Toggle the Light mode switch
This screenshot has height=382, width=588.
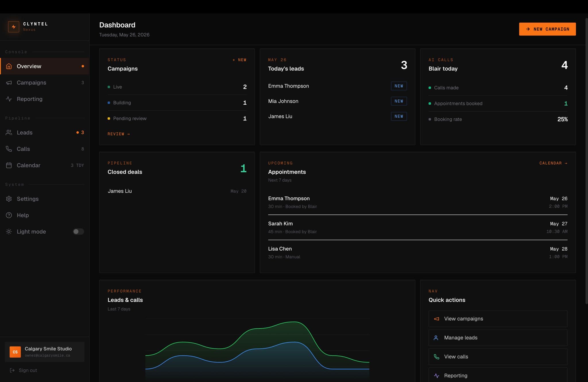tap(78, 231)
